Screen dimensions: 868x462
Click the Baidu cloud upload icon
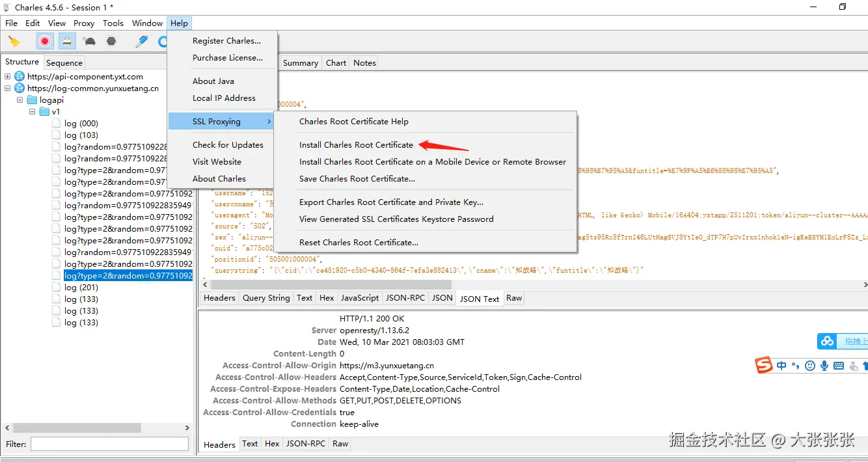coord(827,341)
